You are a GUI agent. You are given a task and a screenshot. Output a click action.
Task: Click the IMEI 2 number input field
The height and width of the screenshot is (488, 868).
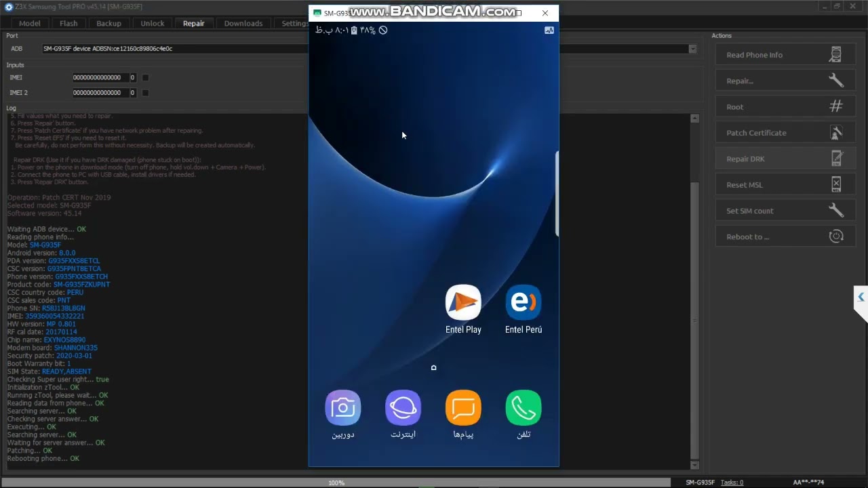[x=100, y=92]
